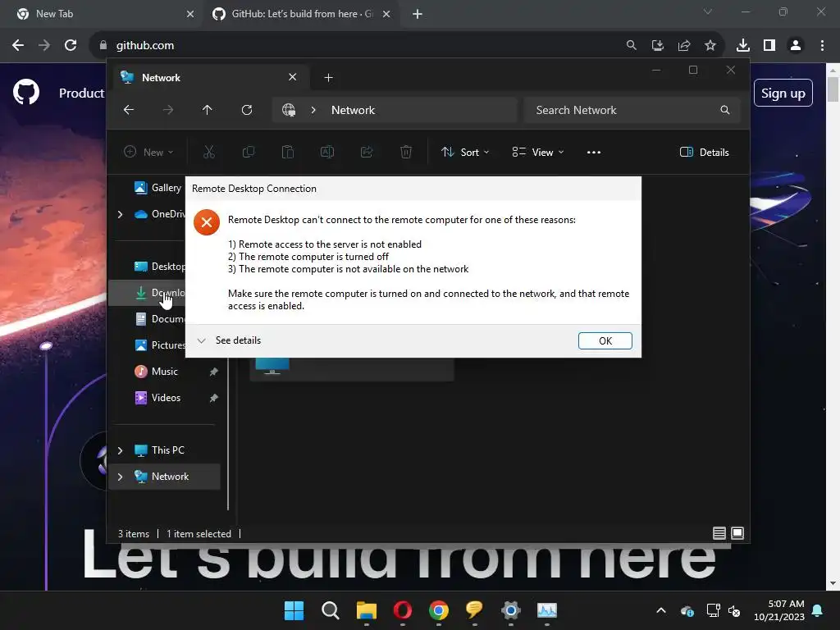
Task: Click breadcrumb chevron before Network
Action: [313, 110]
